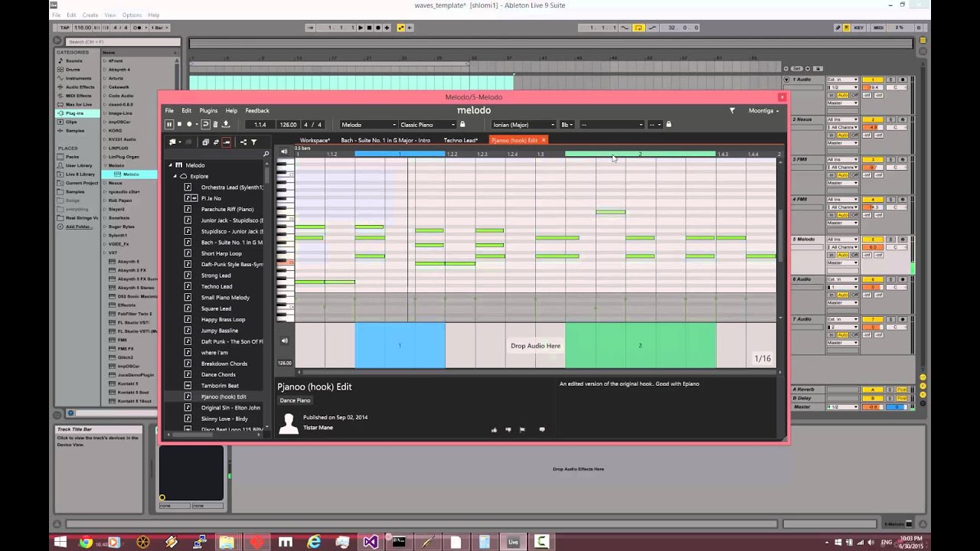Screen dimensions: 980x551
Task: Open Internet Explorer from taskbar
Action: pyautogui.click(x=314, y=542)
